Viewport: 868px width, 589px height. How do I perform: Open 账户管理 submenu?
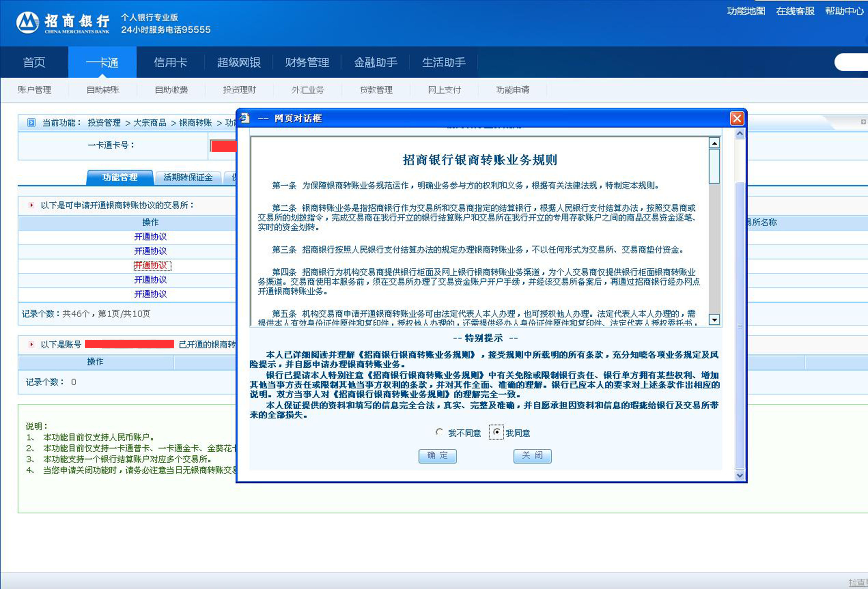(x=34, y=90)
